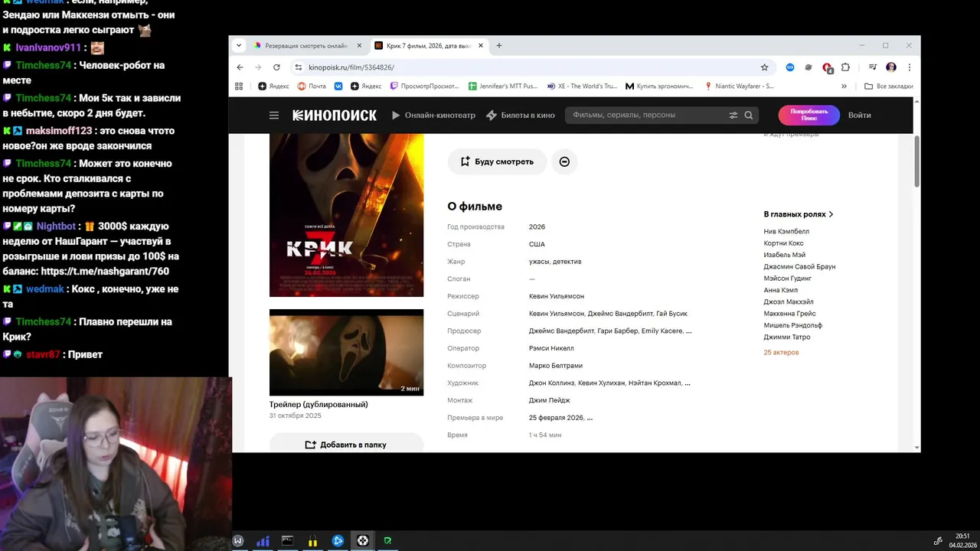Bookmark this page with star icon
Viewport: 980px width, 551px height.
point(764,67)
